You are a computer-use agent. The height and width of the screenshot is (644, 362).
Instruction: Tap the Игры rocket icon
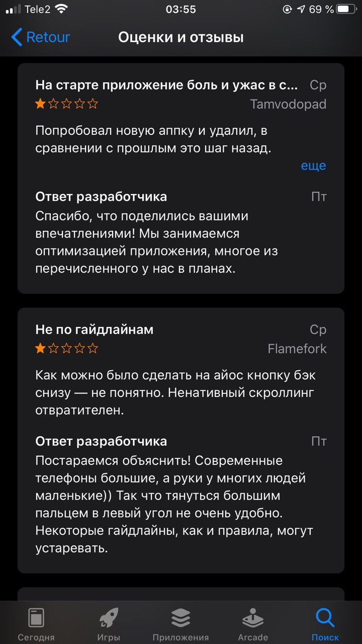[x=109, y=617]
